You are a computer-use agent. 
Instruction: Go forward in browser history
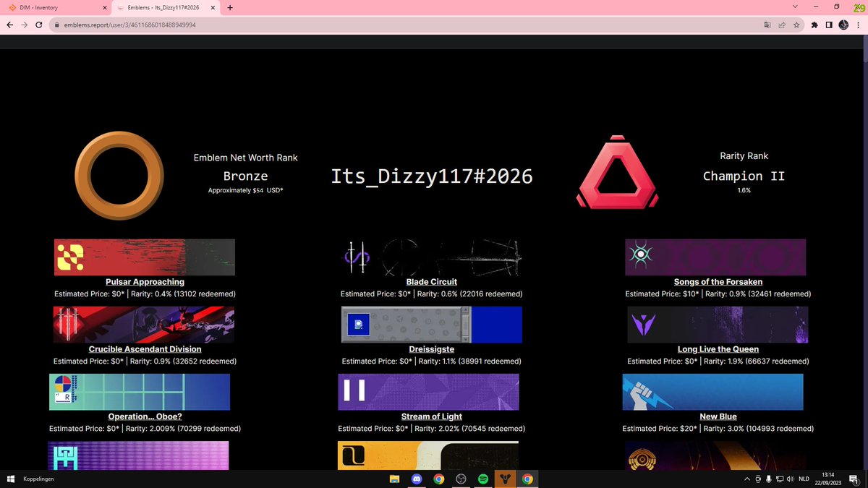24,24
